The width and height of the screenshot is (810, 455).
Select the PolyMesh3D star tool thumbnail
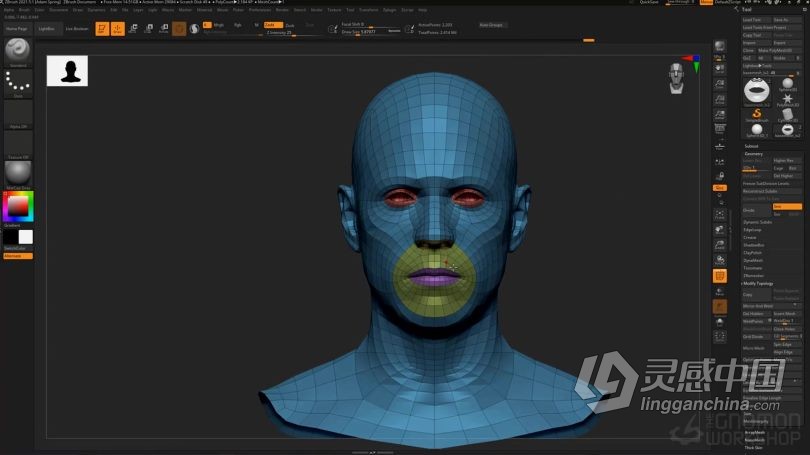[x=787, y=99]
